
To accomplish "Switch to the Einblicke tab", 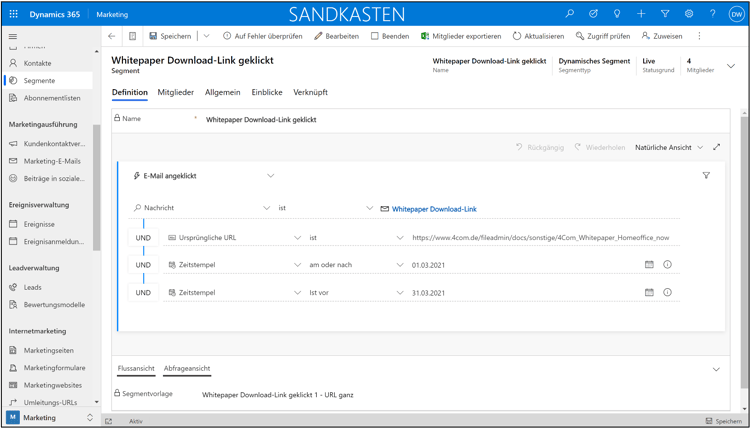I will pyautogui.click(x=267, y=92).
